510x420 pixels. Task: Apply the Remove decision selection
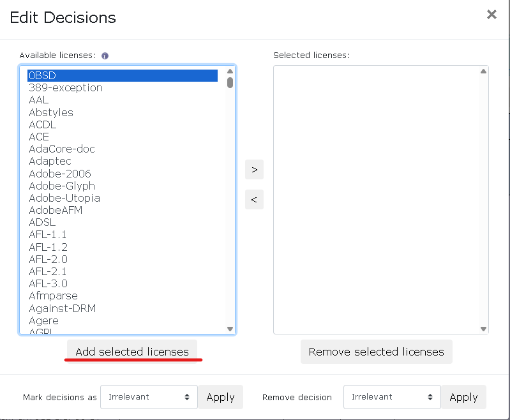point(463,397)
